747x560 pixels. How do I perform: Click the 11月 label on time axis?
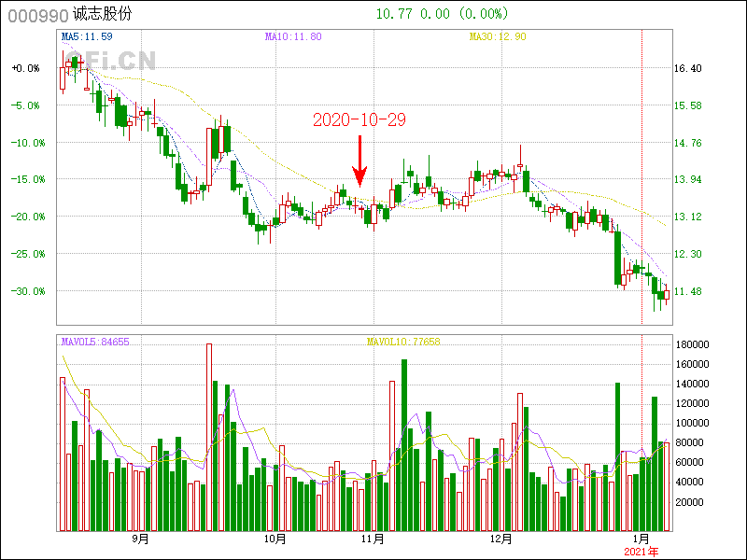(x=373, y=539)
